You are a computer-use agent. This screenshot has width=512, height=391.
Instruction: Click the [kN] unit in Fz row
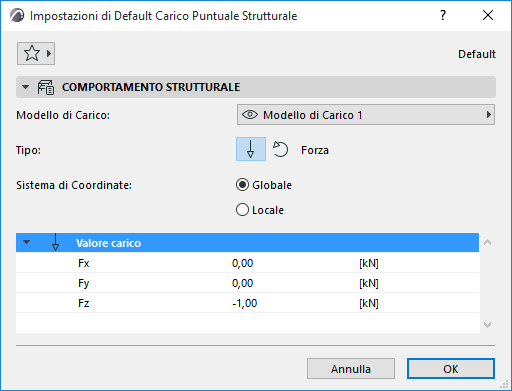coord(369,303)
